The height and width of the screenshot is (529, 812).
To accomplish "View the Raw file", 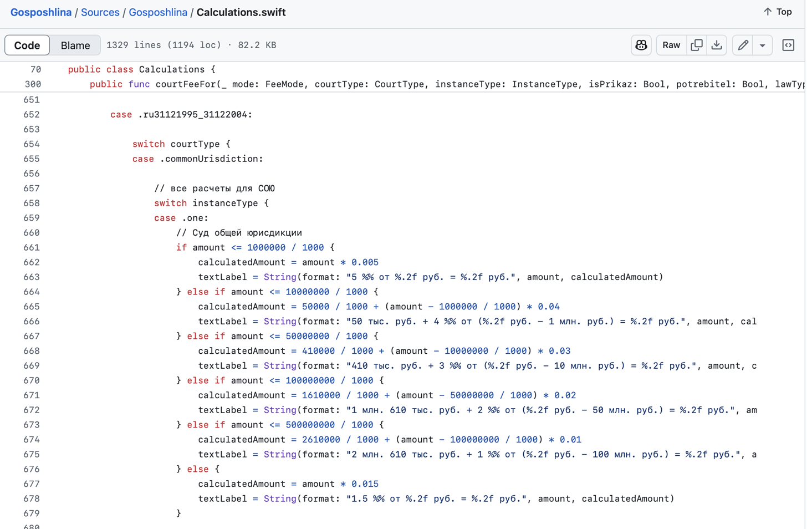I will [x=671, y=45].
